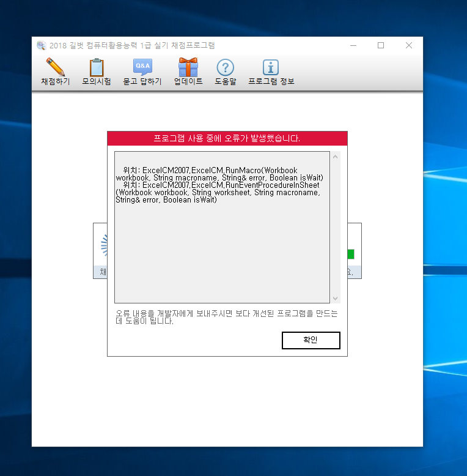Image resolution: width=467 pixels, height=476 pixels.
Task: Open the 모의시험 clipboard icon
Action: click(x=96, y=67)
